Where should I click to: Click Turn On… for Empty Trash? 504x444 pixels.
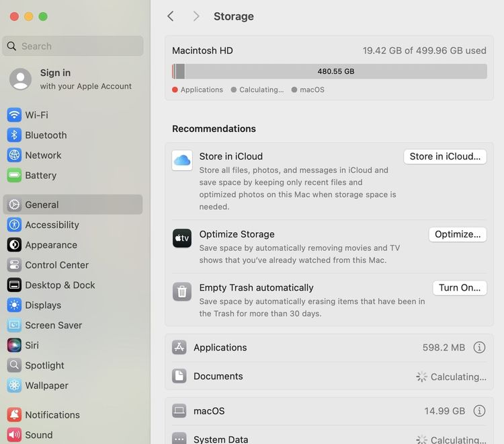click(460, 288)
